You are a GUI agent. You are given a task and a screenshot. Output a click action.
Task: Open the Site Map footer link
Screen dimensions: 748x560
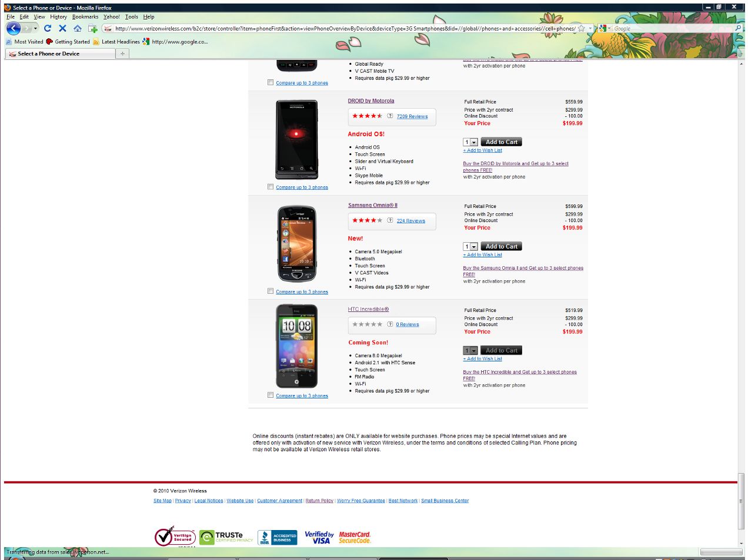pos(162,501)
